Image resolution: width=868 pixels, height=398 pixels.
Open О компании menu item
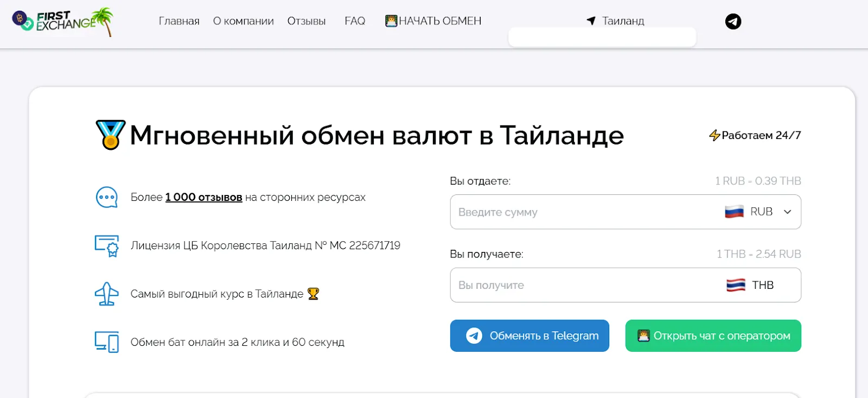[243, 21]
